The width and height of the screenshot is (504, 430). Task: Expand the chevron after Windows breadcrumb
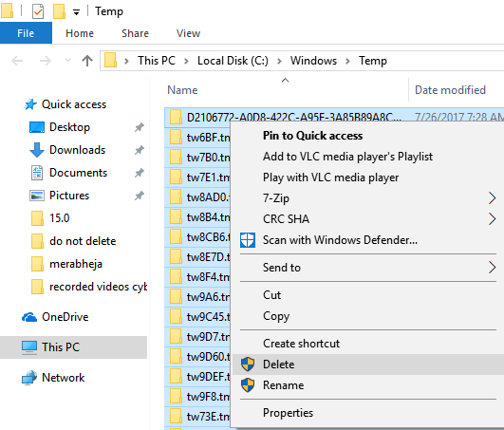[347, 61]
